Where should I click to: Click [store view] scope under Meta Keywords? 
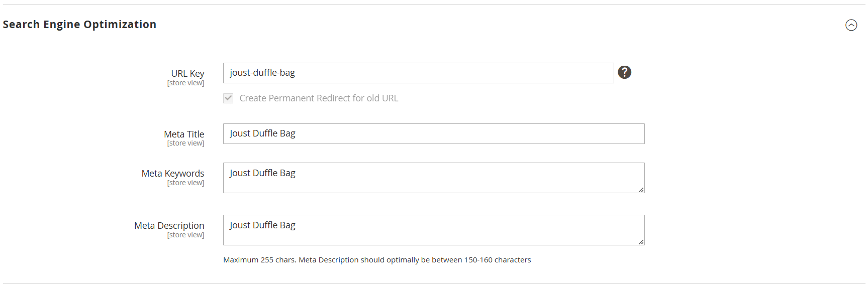pos(185,183)
